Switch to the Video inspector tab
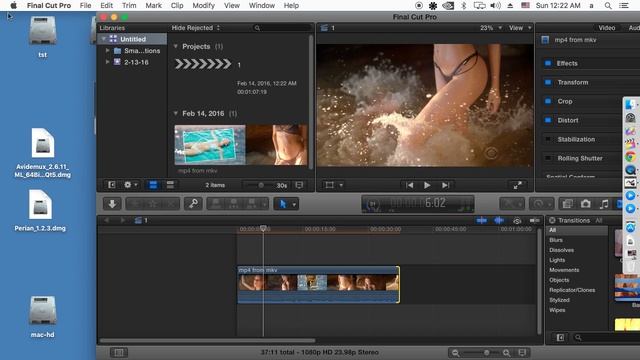 (607, 28)
